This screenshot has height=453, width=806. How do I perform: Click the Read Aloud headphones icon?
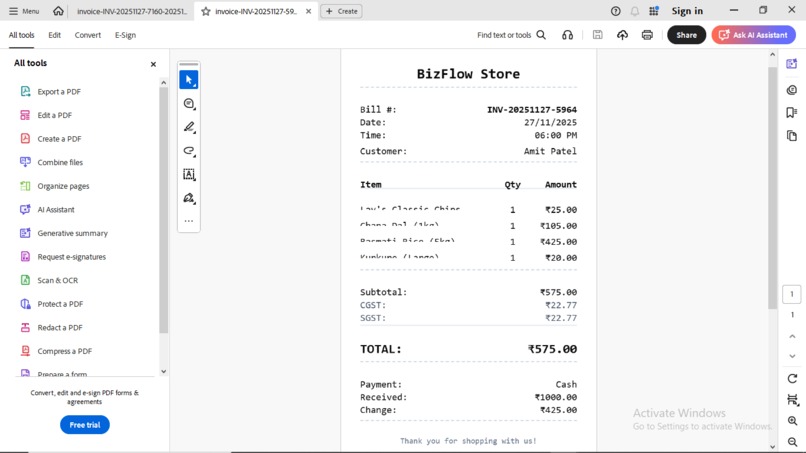point(567,35)
